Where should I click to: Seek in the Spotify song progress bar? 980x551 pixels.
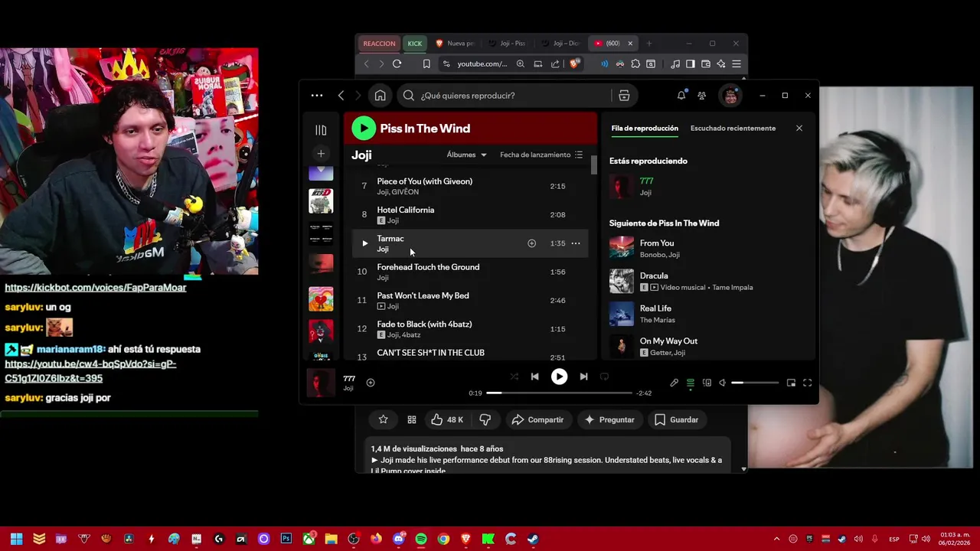[559, 393]
